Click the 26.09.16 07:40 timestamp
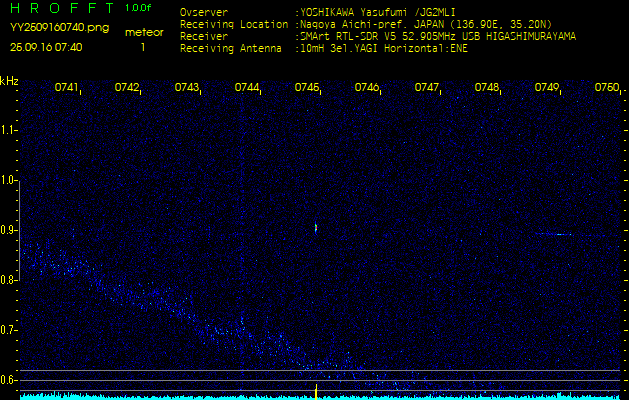 click(46, 47)
